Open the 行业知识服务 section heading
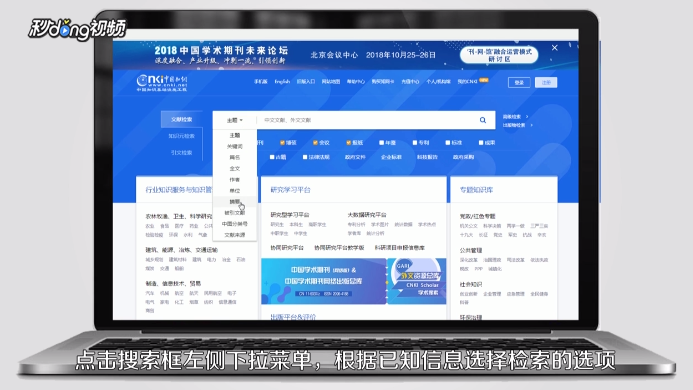 pyautogui.click(x=179, y=190)
